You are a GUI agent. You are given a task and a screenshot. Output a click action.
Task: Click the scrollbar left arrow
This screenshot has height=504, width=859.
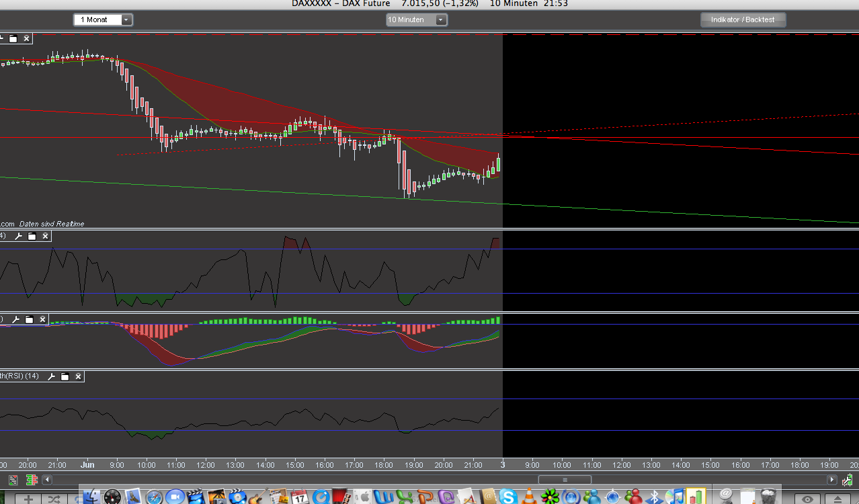[x=46, y=480]
